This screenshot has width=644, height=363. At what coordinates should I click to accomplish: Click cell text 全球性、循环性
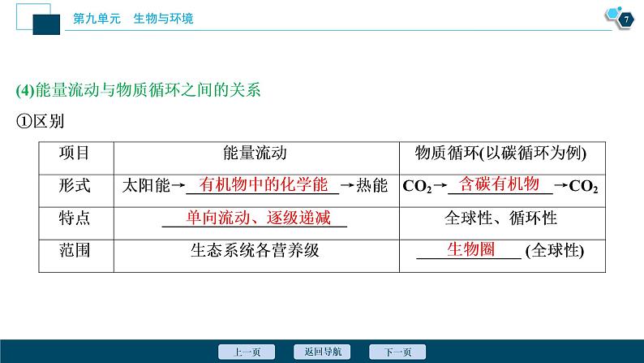pyautogui.click(x=500, y=218)
